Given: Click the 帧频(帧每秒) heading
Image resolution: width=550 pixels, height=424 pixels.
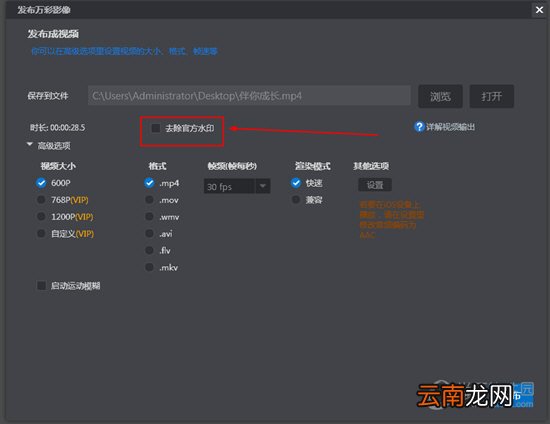Looking at the screenshot, I should click(x=232, y=166).
